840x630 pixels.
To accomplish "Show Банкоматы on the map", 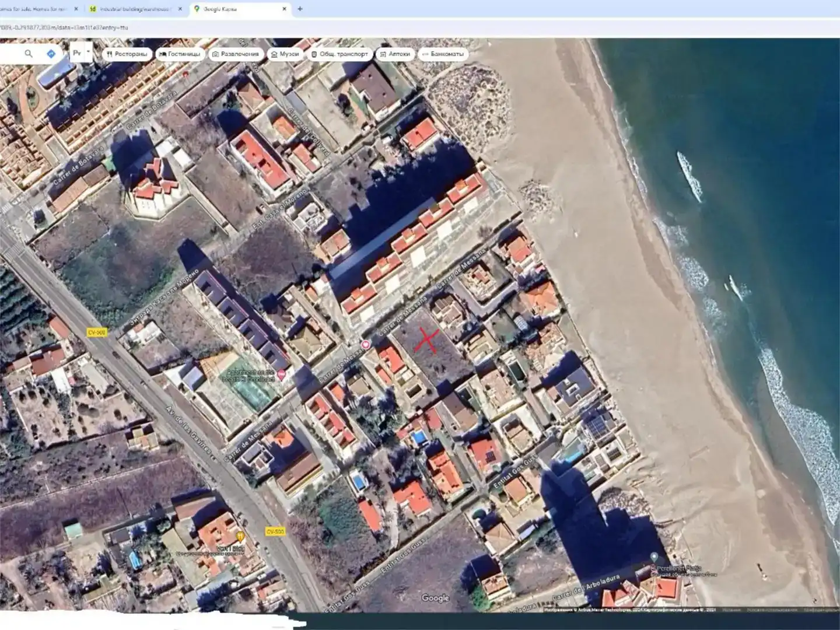I will (x=443, y=54).
